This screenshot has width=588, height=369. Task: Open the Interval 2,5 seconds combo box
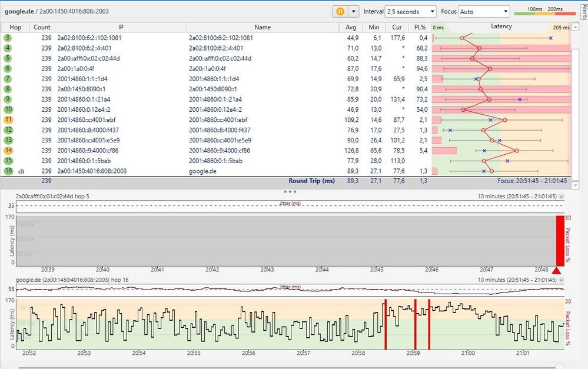tap(411, 12)
